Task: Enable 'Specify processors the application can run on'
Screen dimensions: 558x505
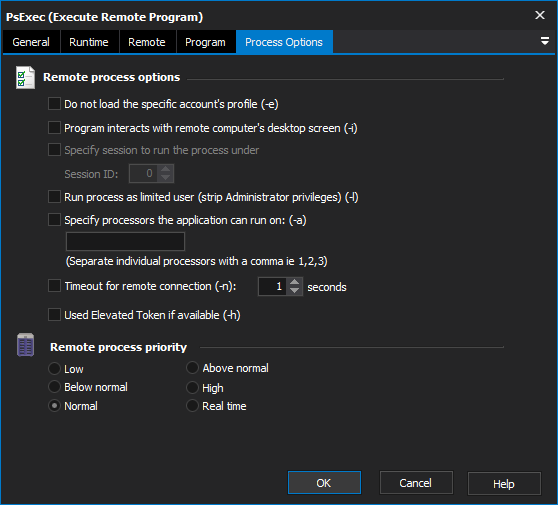Action: 54,220
